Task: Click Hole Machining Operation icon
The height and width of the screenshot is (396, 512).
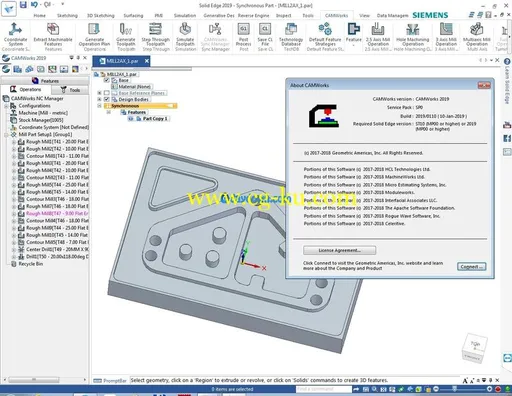Action: click(x=413, y=29)
